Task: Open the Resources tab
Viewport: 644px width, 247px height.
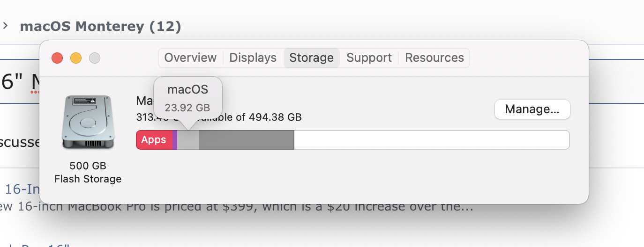Action: [434, 58]
